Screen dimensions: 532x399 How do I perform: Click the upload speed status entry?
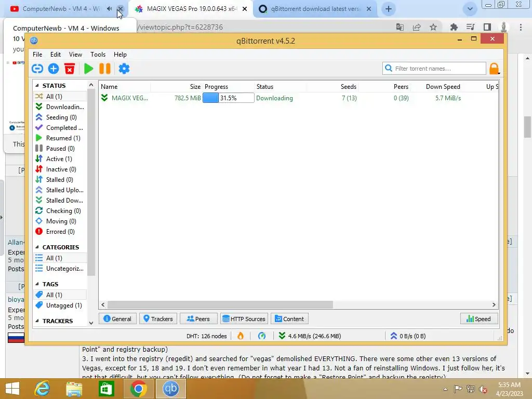408,336
